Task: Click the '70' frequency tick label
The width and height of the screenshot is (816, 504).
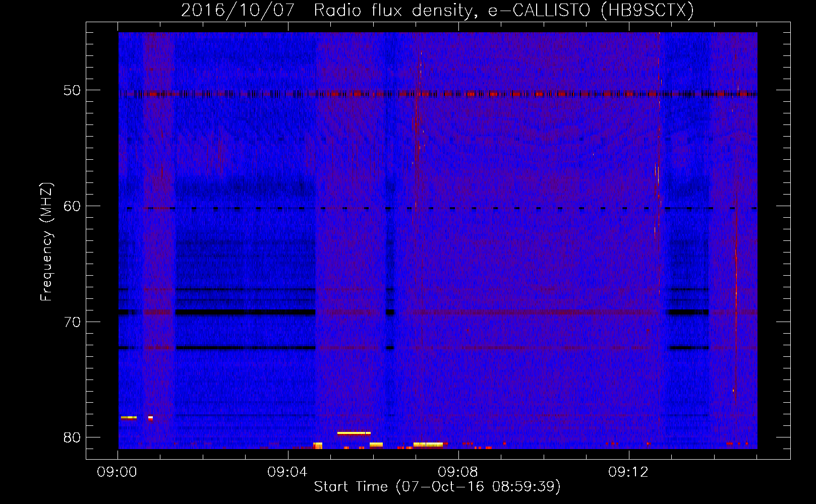Action: [72, 322]
